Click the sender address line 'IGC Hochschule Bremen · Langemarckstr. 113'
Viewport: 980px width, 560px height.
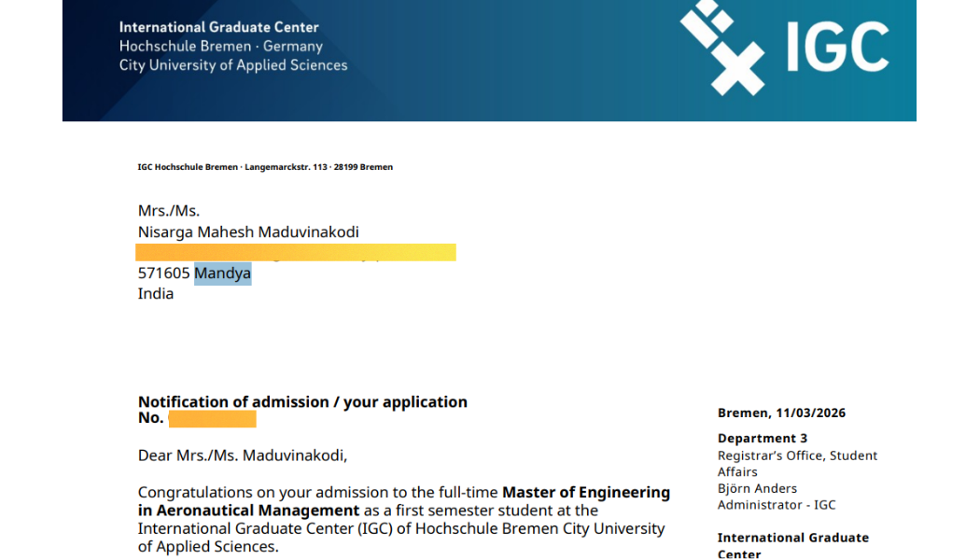[232, 167]
